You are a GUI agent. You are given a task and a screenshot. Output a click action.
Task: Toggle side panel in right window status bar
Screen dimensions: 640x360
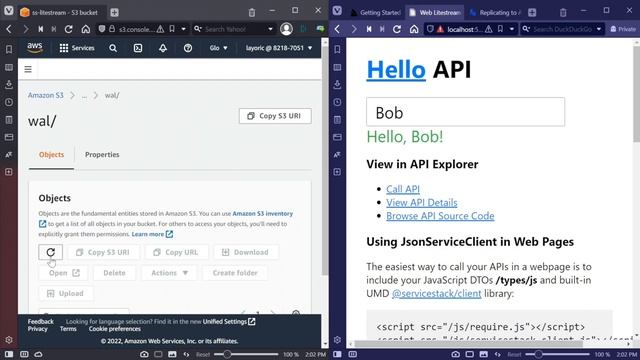(x=337, y=354)
